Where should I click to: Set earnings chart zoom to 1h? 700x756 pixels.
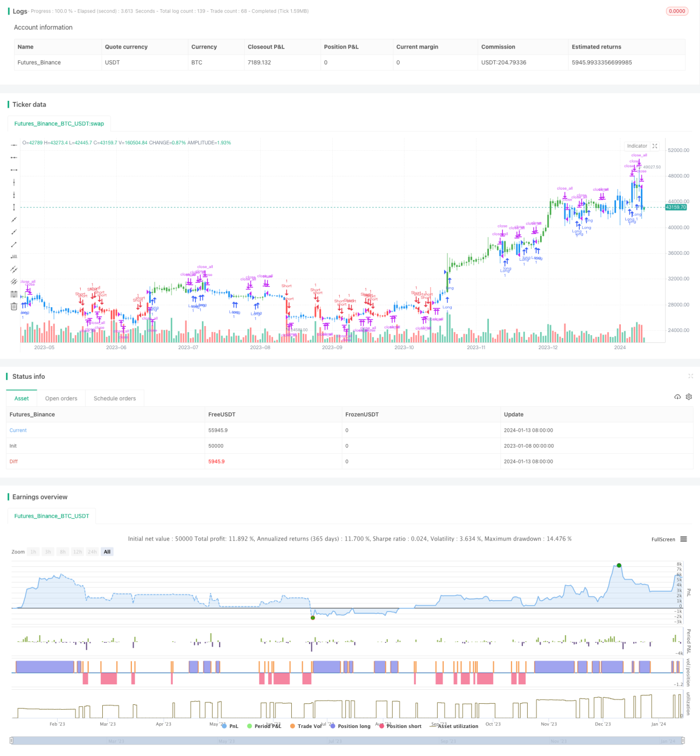[33, 552]
